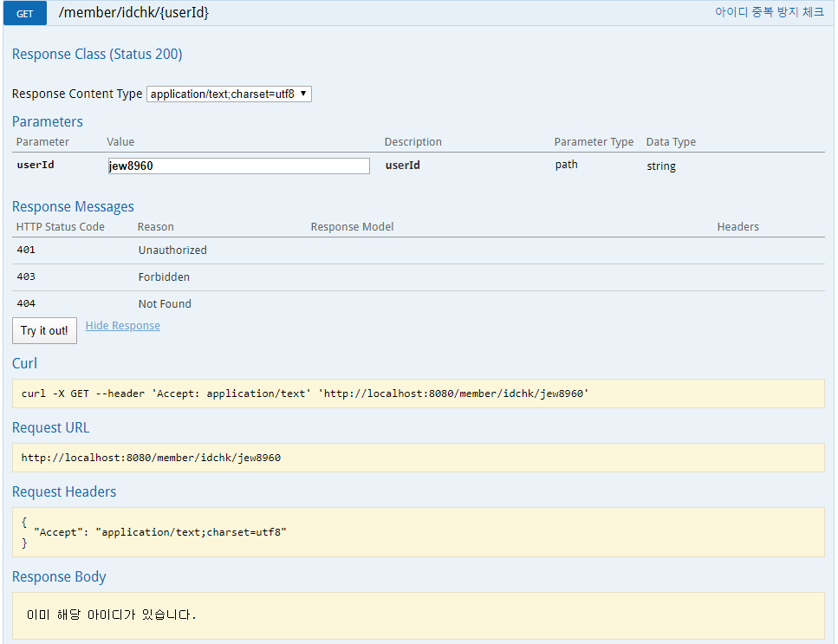Click the Korean endpoint description '아이디 중복 방지 체크'
Image resolution: width=838 pixels, height=644 pixels.
point(769,12)
